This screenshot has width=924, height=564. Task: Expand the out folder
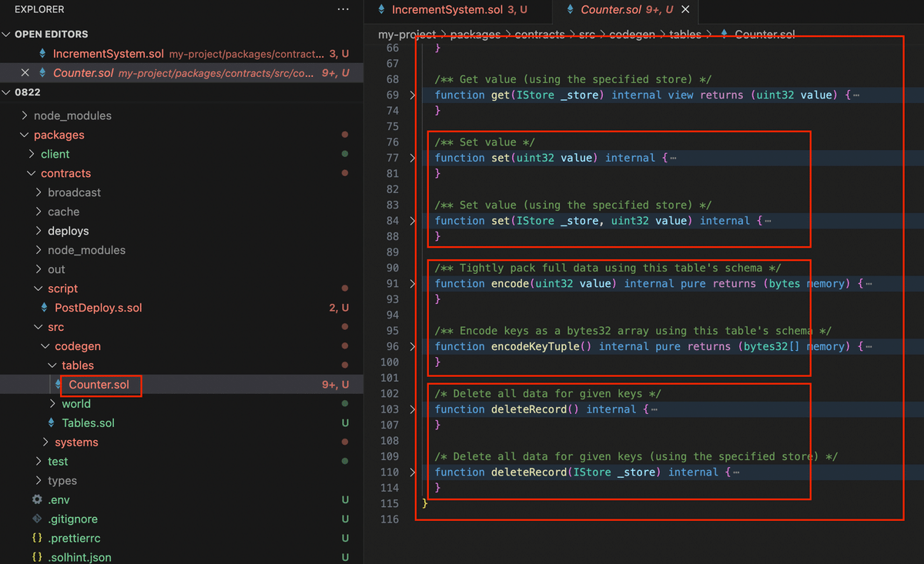(x=38, y=269)
